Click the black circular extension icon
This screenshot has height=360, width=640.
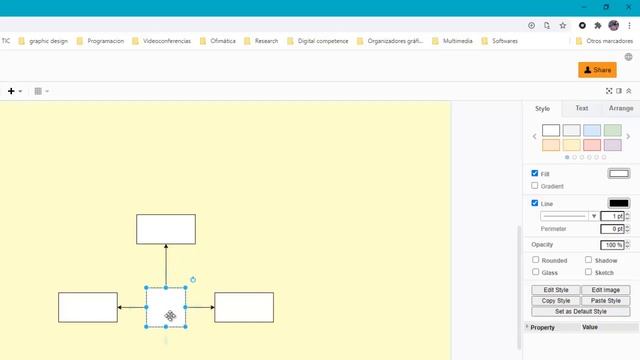(582, 25)
